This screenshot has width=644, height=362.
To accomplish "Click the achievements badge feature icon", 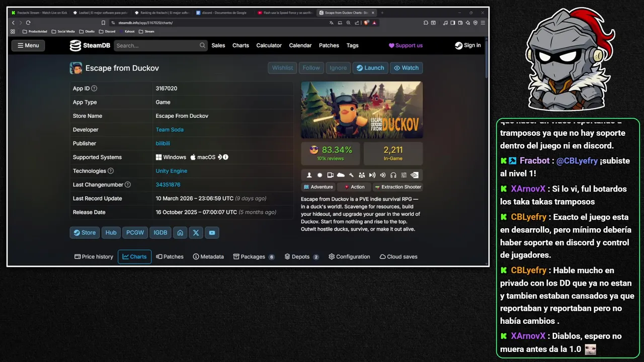I will coord(320,175).
